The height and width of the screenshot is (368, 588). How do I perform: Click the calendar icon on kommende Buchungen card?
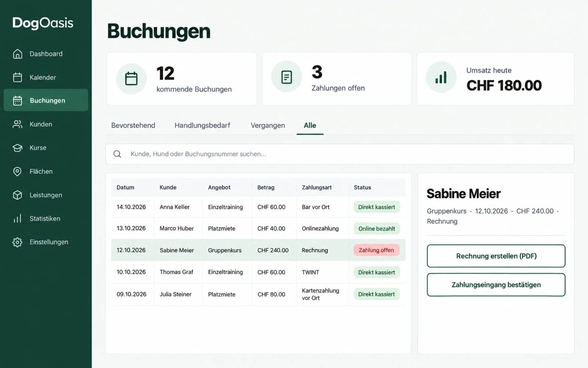click(131, 78)
